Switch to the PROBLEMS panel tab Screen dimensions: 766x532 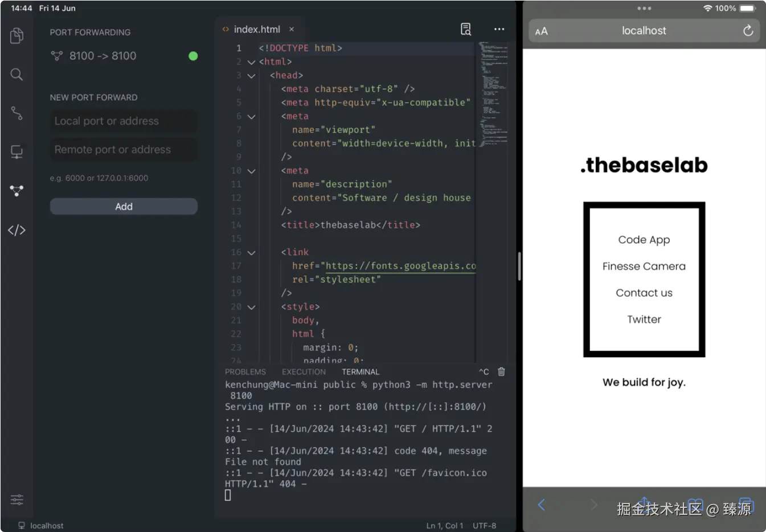(245, 372)
